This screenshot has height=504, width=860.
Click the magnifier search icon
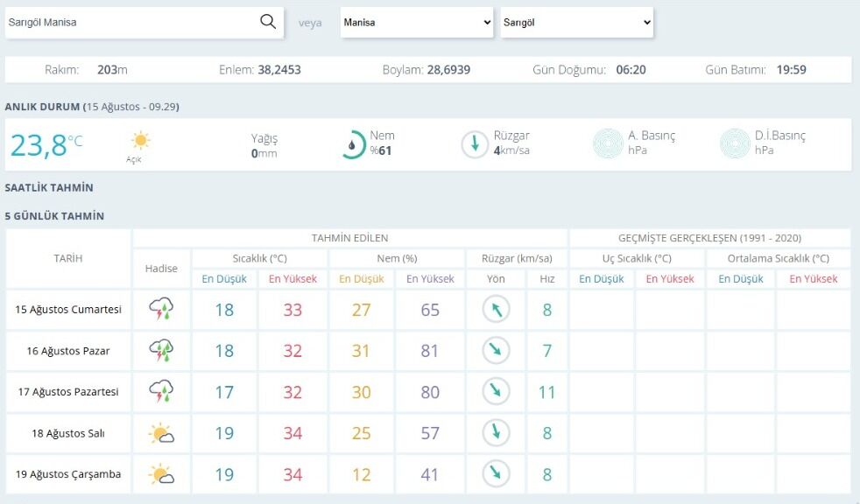[268, 22]
